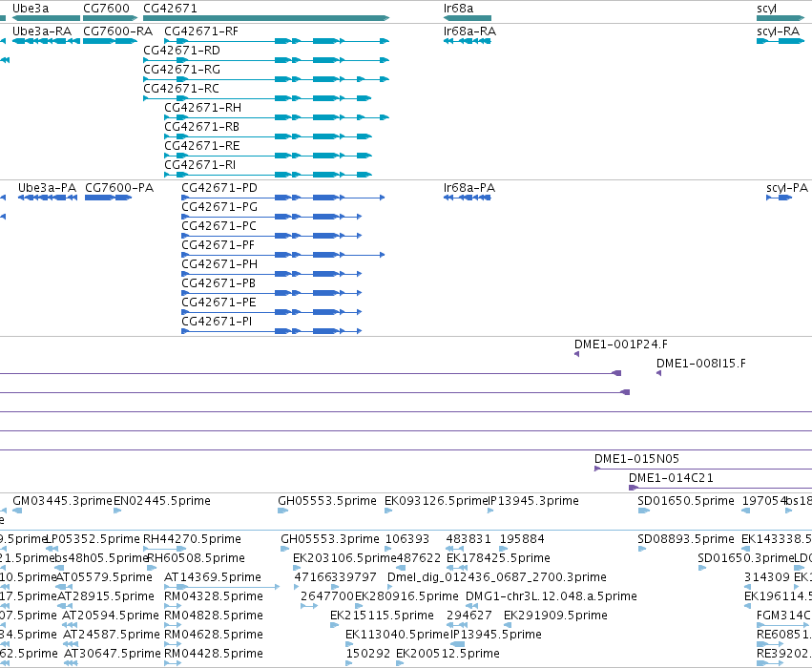Click the Ir68a-PA protein label
The width and height of the screenshot is (812, 668).
tap(469, 187)
